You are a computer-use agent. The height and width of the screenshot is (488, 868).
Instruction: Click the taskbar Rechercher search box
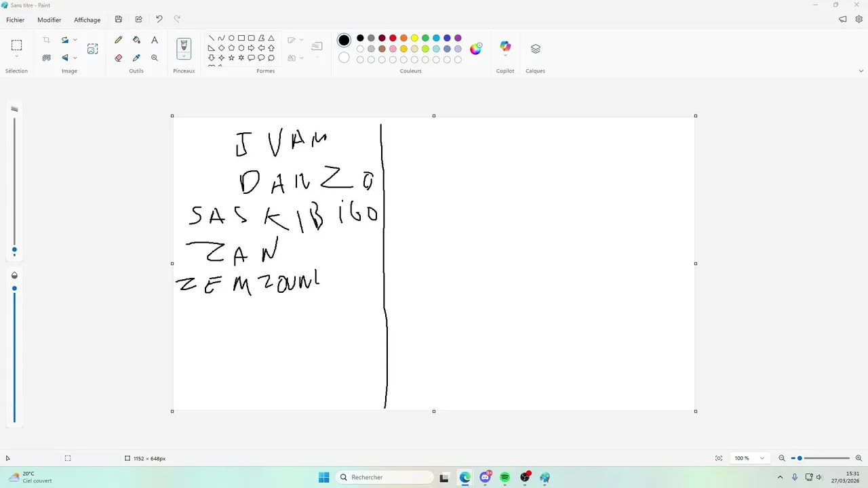point(385,477)
